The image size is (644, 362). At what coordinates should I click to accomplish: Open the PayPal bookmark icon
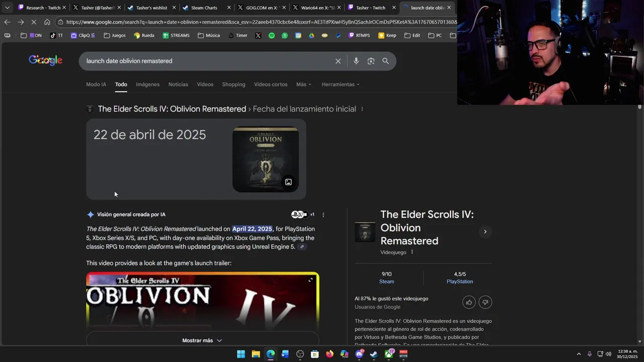click(x=338, y=35)
